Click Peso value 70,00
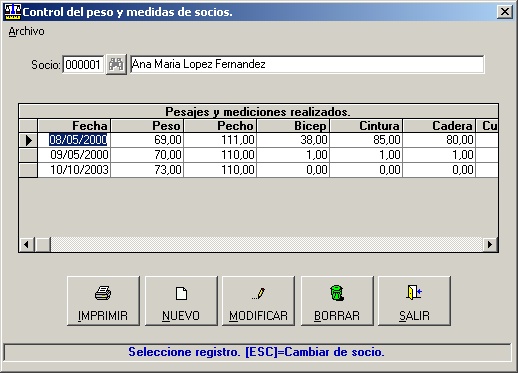 click(x=147, y=155)
